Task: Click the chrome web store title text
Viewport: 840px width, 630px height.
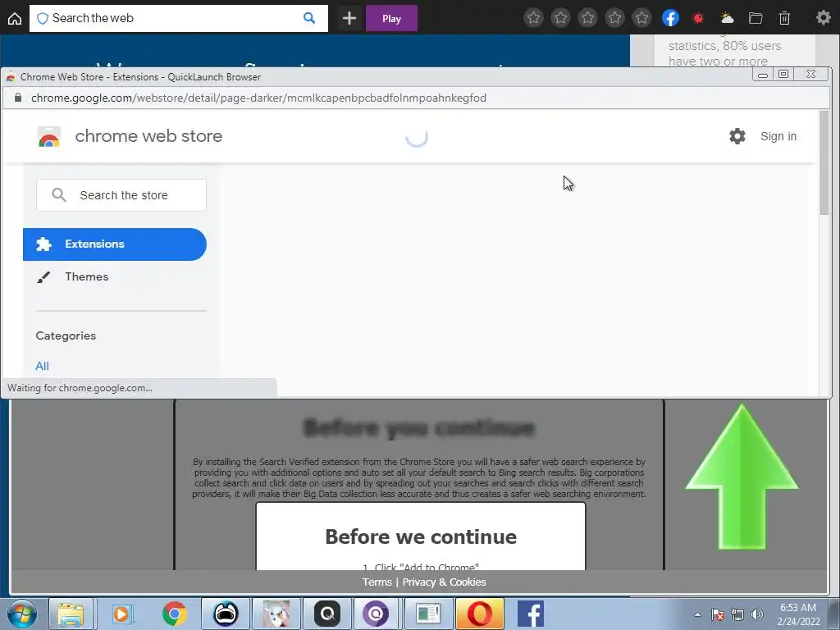Action: [x=148, y=136]
